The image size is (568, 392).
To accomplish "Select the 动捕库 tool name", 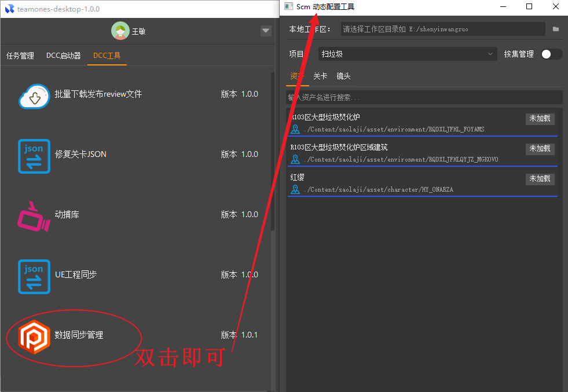I will coord(67,214).
